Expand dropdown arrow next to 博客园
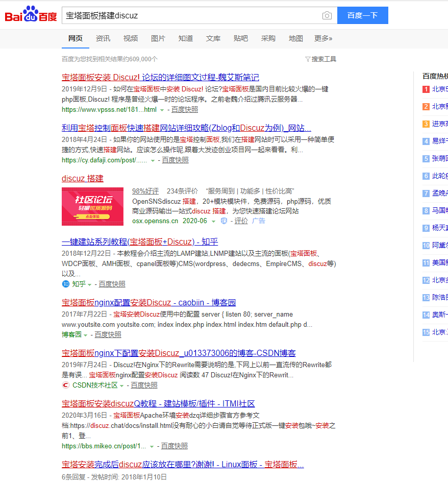Screen dimensions: 448x481 [x=85, y=335]
